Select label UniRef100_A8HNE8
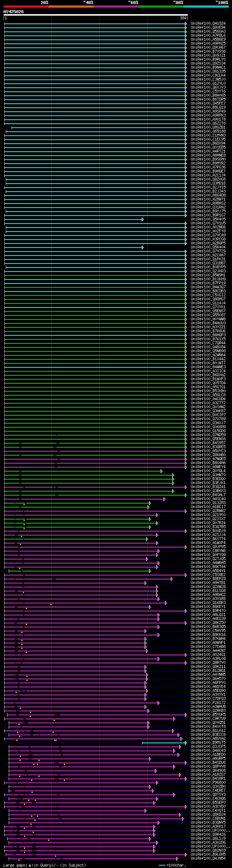 coord(208,155)
